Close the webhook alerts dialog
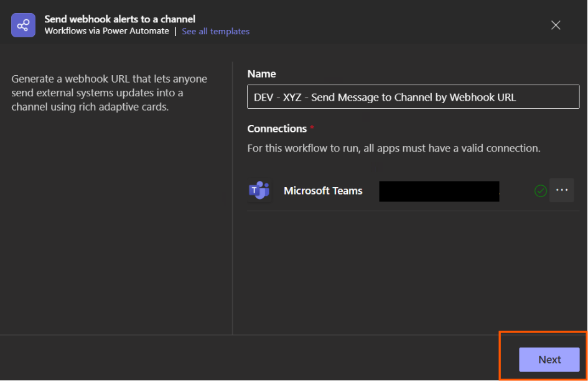588x381 pixels. pyautogui.click(x=556, y=25)
